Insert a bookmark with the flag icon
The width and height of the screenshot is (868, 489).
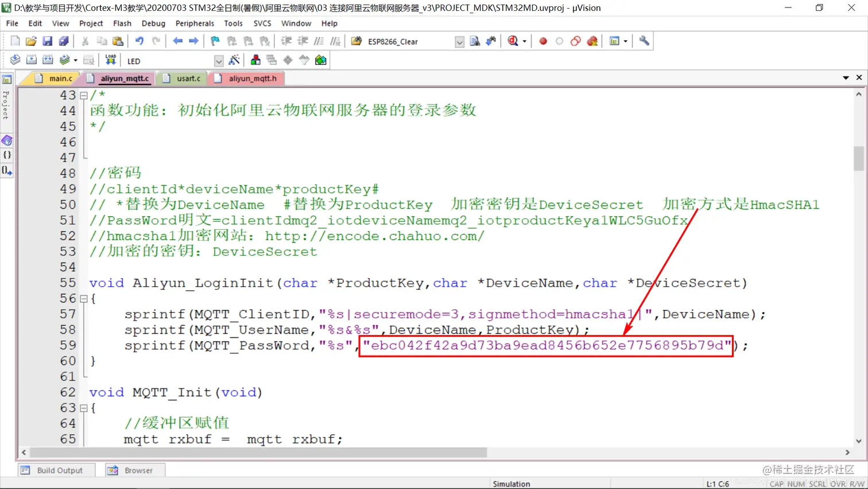click(215, 41)
